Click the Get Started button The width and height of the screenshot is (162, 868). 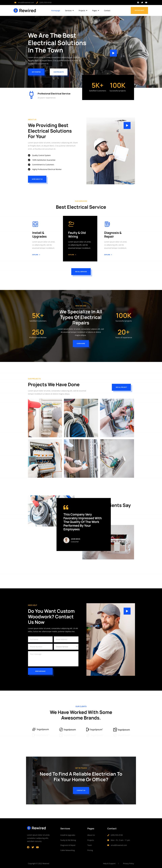click(x=36, y=72)
